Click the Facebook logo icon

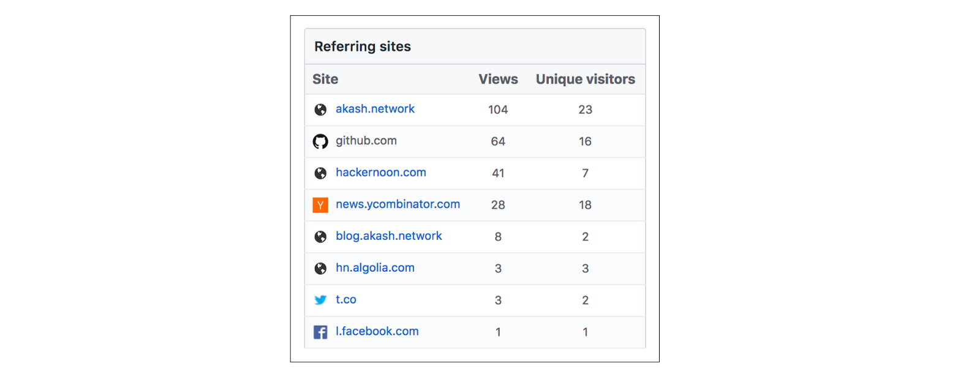pos(320,332)
